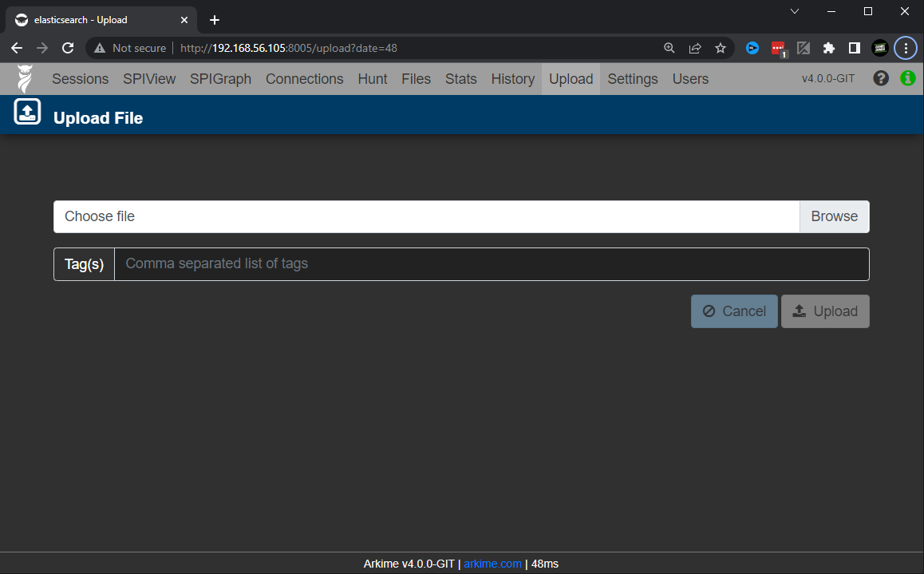This screenshot has height=574, width=924.
Task: Open the Hunt page
Action: (373, 79)
